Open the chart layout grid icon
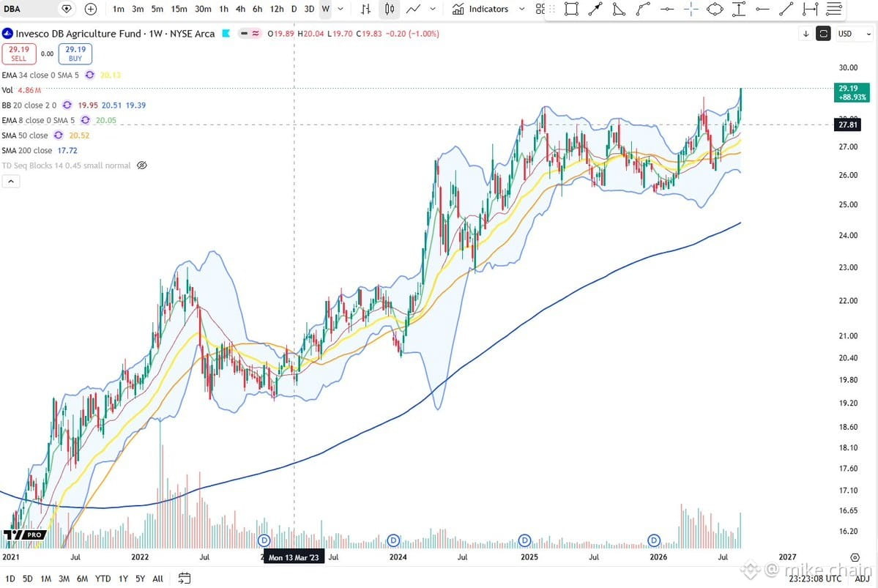 click(x=539, y=9)
